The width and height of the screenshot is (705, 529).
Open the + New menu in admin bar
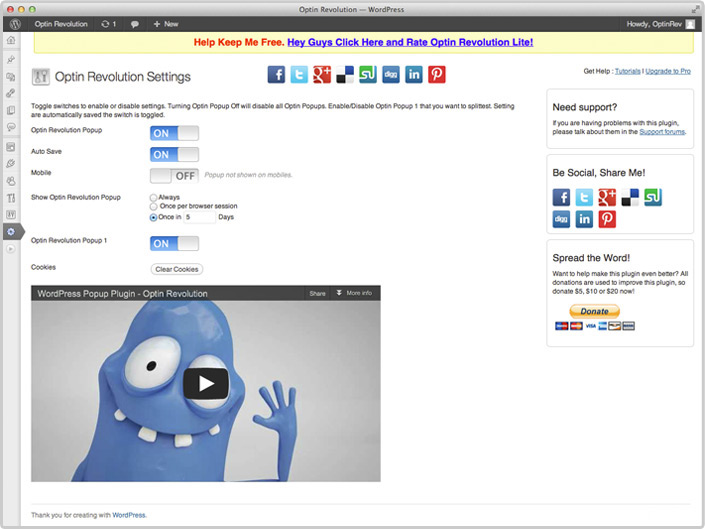pyautogui.click(x=166, y=24)
